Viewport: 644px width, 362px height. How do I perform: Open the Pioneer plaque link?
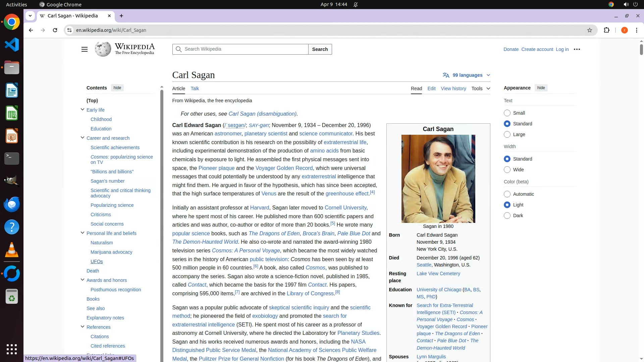(x=216, y=168)
